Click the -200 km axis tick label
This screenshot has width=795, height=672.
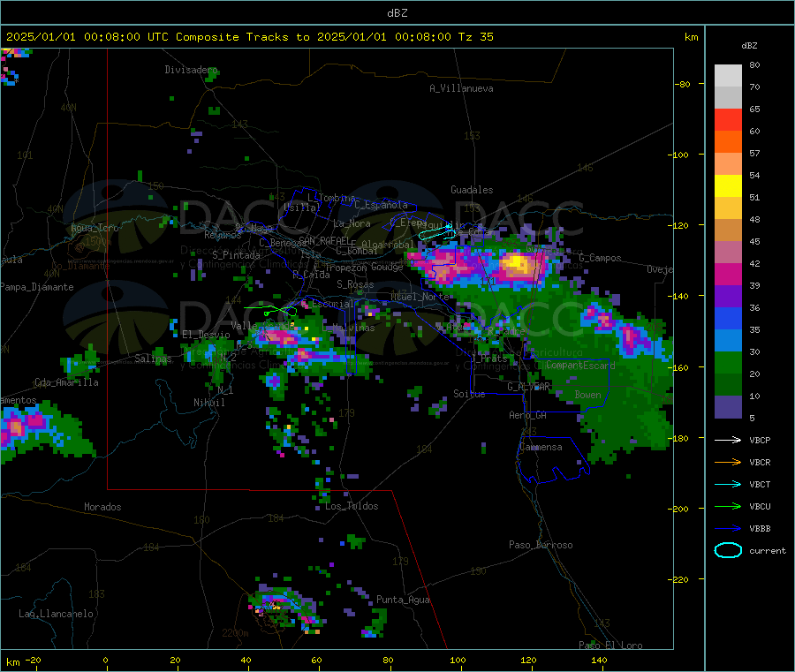click(679, 509)
